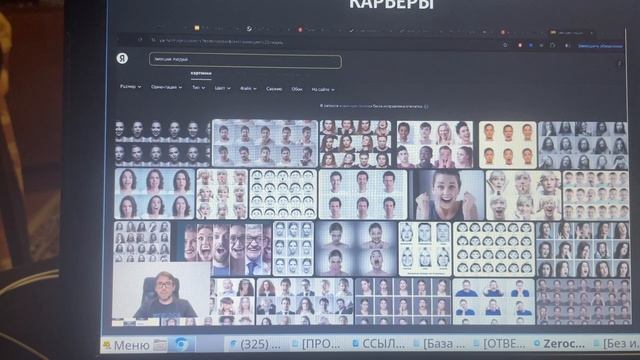Switch to the ССЫЛ... taskbar window

pyautogui.click(x=378, y=345)
